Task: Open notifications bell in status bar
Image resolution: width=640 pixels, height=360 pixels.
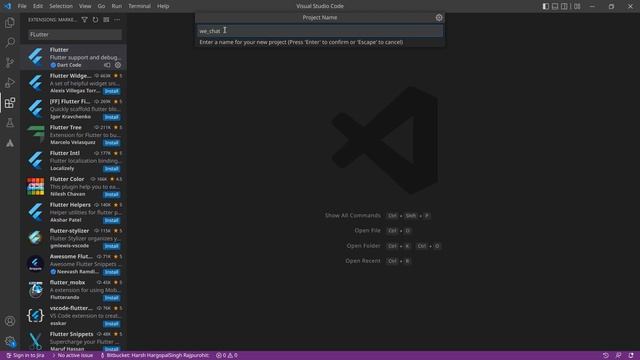Action: click(631, 356)
